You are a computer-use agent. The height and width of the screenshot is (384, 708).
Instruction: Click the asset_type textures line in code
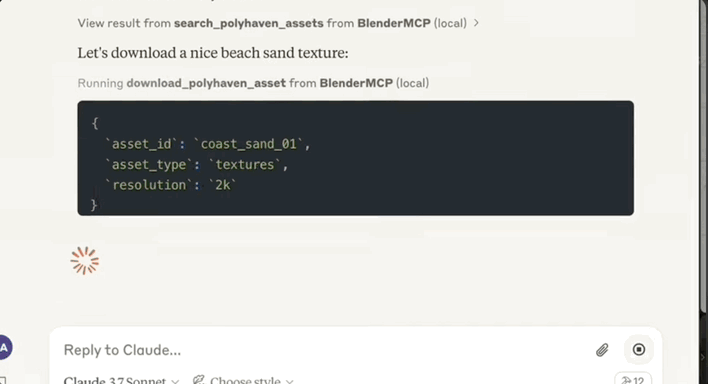196,165
